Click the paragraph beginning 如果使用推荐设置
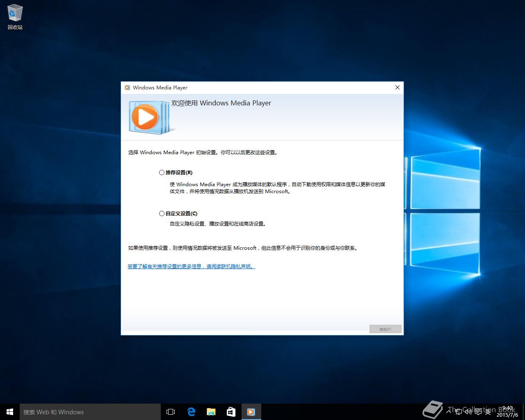The image size is (525, 420). point(243,248)
